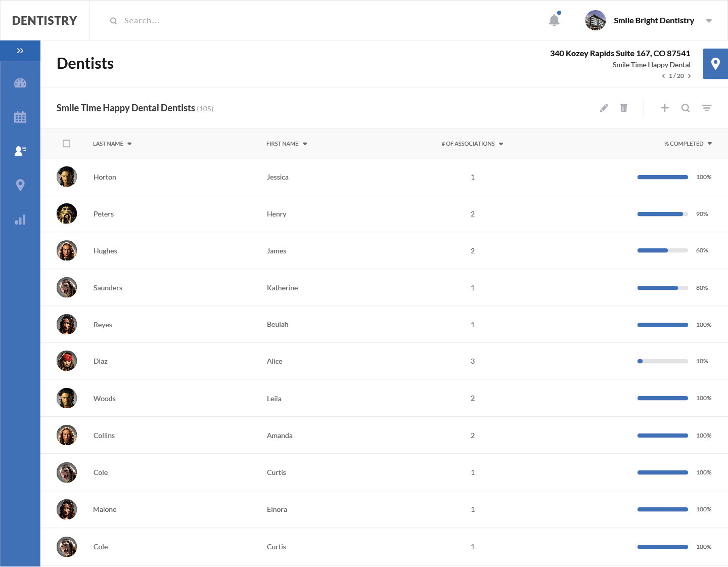
Task: Click the trash delete icon
Action: 624,108
